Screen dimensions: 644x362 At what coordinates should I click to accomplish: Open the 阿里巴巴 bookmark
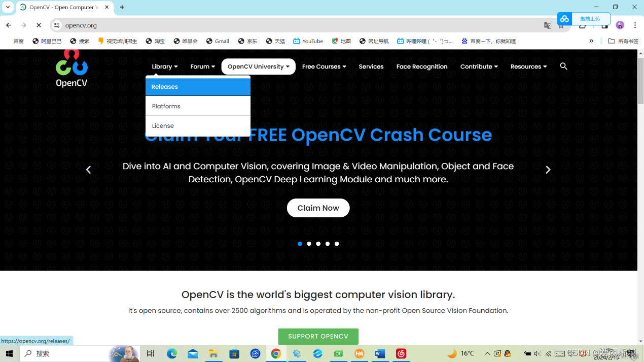(47, 41)
